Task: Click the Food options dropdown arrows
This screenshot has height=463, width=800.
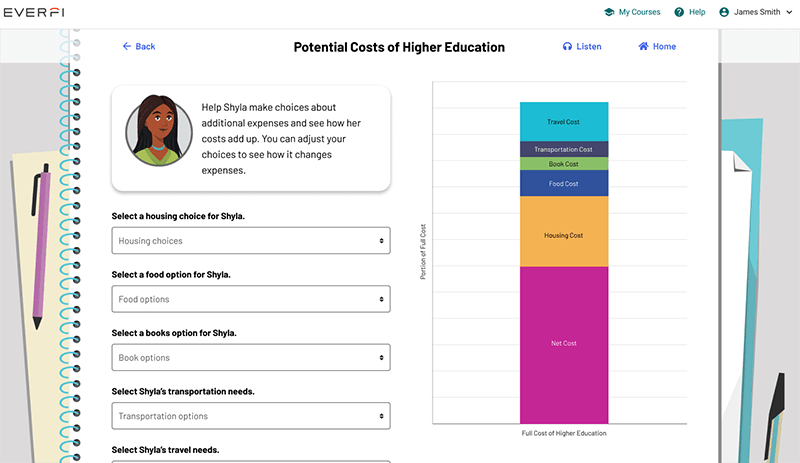Action: tap(381, 299)
